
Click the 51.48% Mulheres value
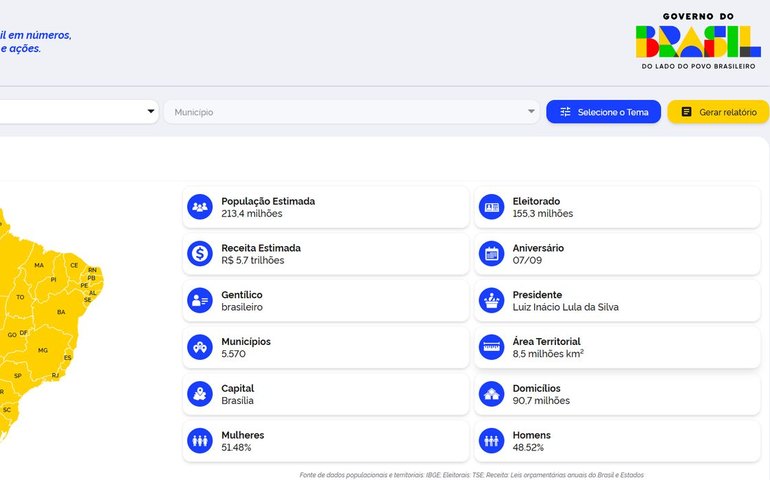pyautogui.click(x=236, y=448)
